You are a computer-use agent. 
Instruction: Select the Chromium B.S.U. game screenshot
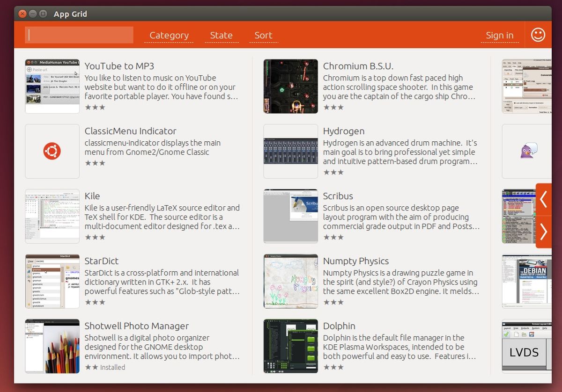290,86
